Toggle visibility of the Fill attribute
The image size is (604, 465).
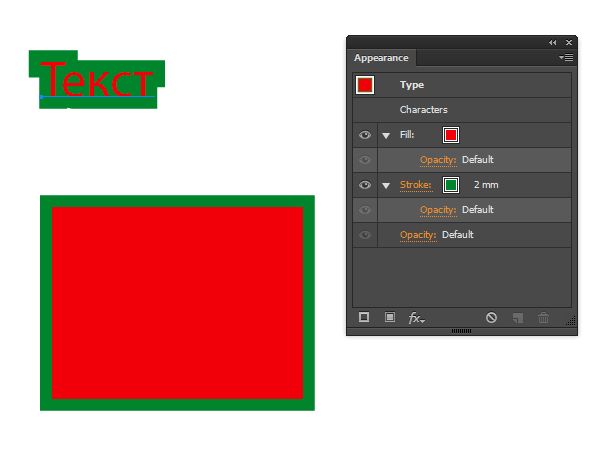click(365, 135)
